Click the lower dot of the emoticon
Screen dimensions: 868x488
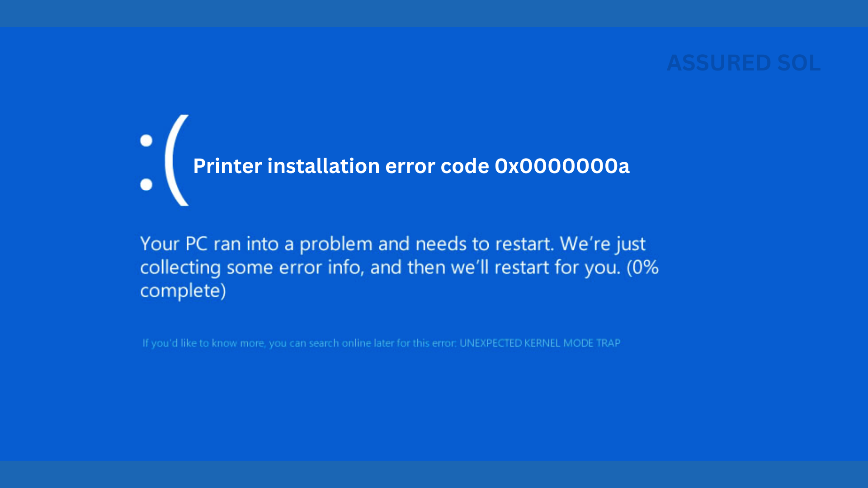tap(146, 184)
